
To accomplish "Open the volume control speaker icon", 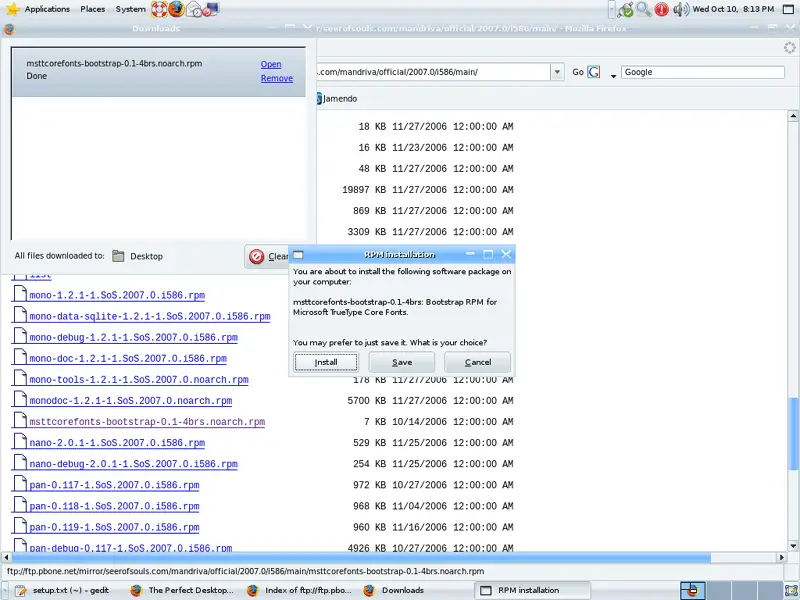I will point(681,9).
